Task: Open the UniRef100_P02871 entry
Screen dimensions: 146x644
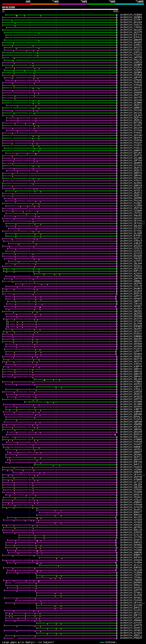Action: coord(131,349)
